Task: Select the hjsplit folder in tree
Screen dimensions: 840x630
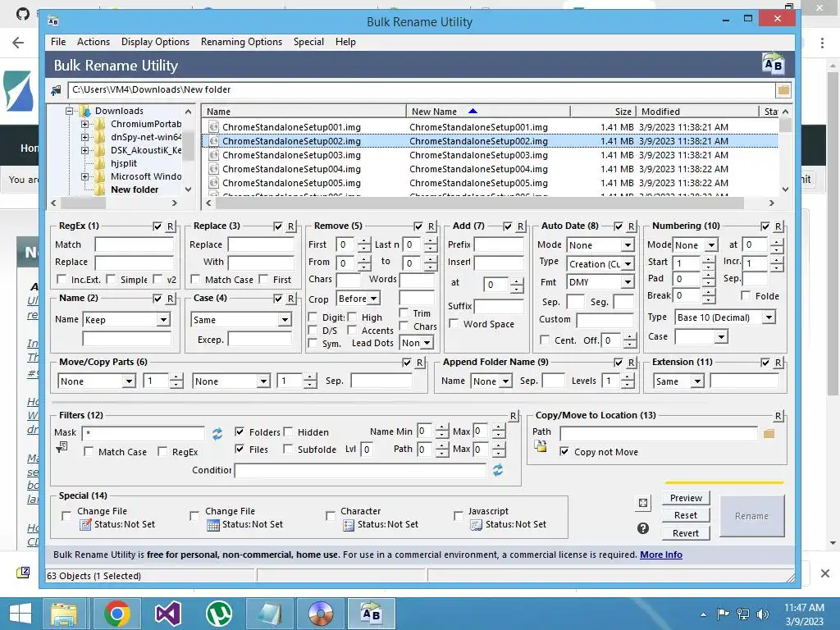Action: (124, 163)
